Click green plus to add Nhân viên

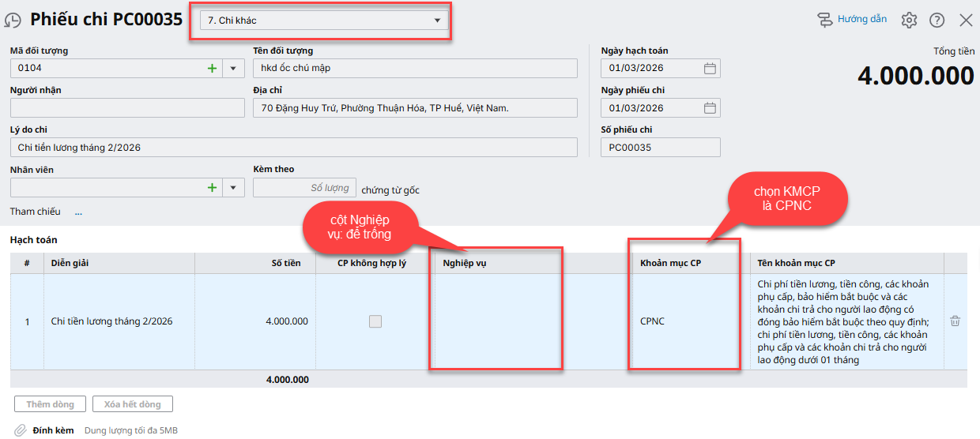[212, 188]
